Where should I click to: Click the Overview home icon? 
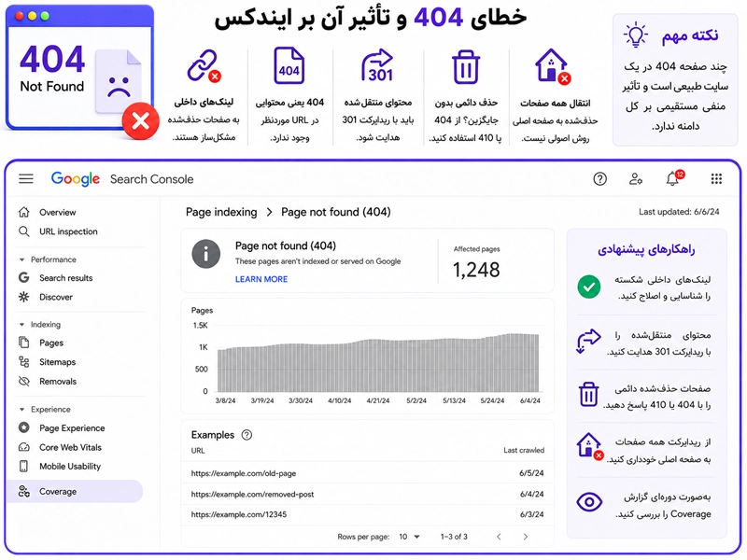(24, 212)
